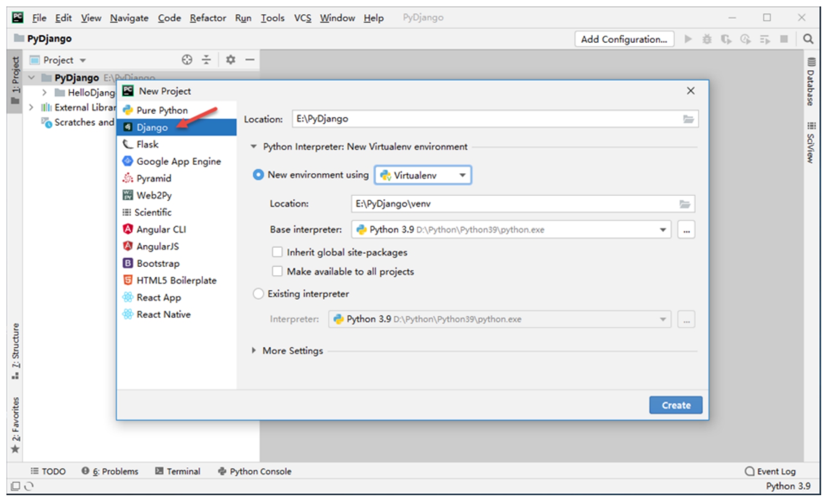Collapse Python Interpreter section

click(x=254, y=147)
